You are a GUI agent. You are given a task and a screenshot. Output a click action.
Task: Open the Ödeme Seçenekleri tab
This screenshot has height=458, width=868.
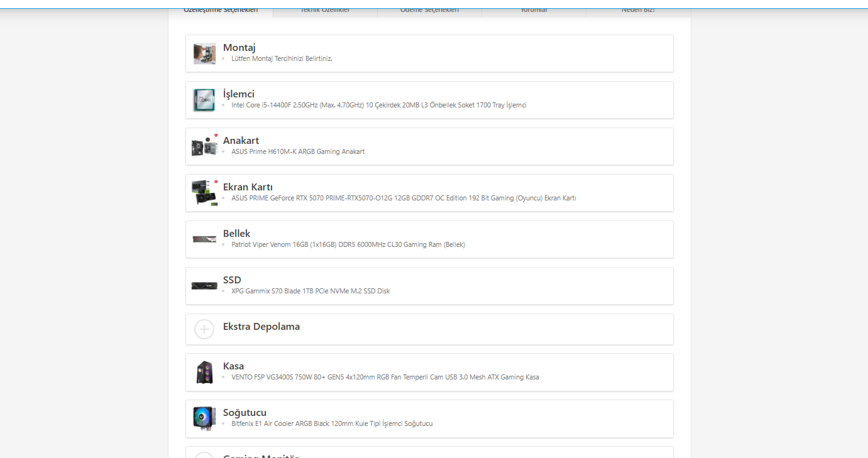429,10
